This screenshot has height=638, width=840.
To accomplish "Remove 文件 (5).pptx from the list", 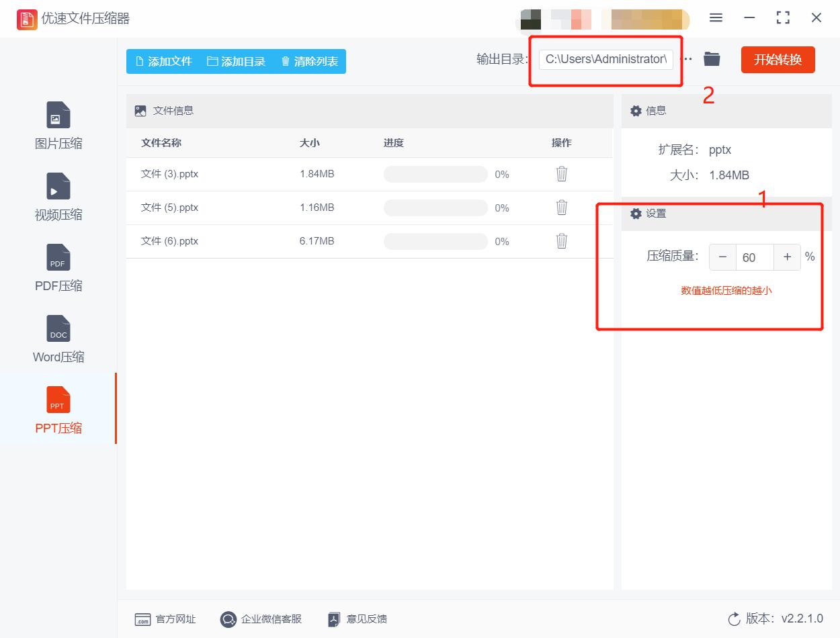I will coord(561,207).
